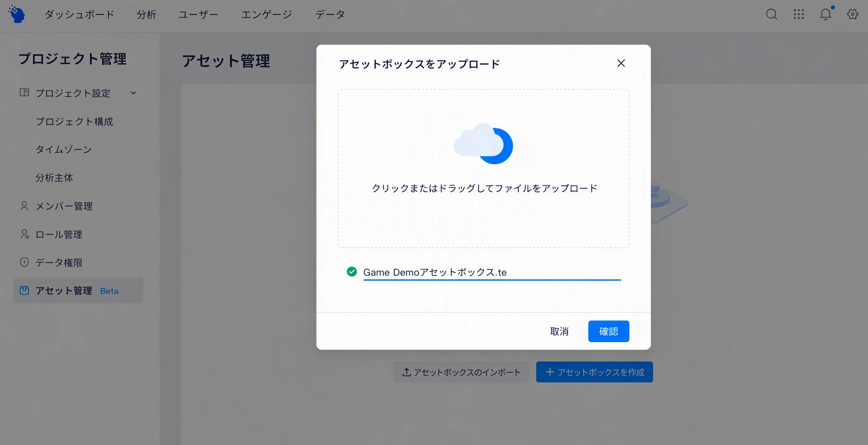Open the ダッシュボード menu
This screenshot has height=445, width=868.
79,14
